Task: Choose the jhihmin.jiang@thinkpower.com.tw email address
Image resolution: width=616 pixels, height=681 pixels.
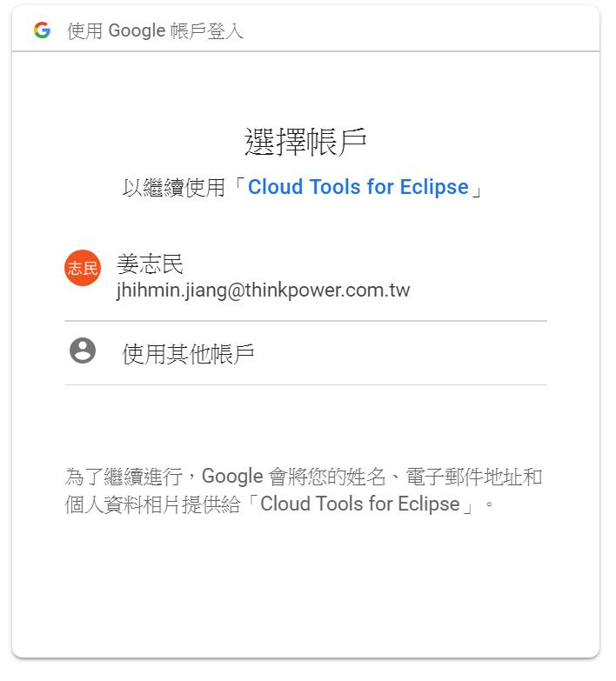Action: [264, 290]
